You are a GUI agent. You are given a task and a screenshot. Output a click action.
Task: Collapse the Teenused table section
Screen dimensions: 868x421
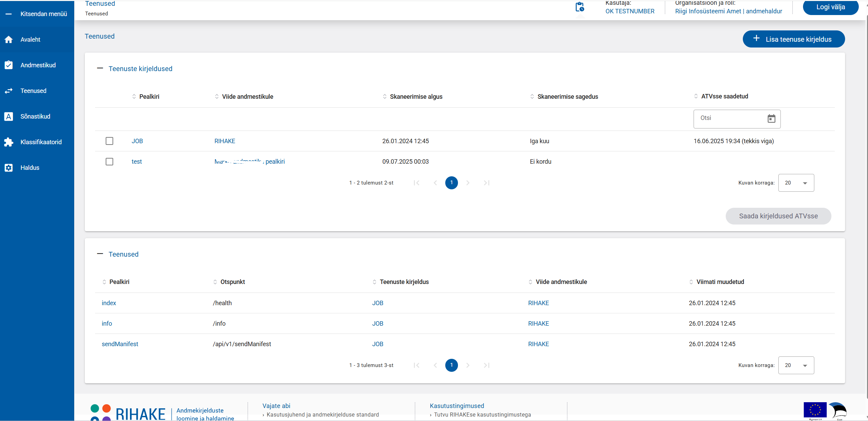100,254
